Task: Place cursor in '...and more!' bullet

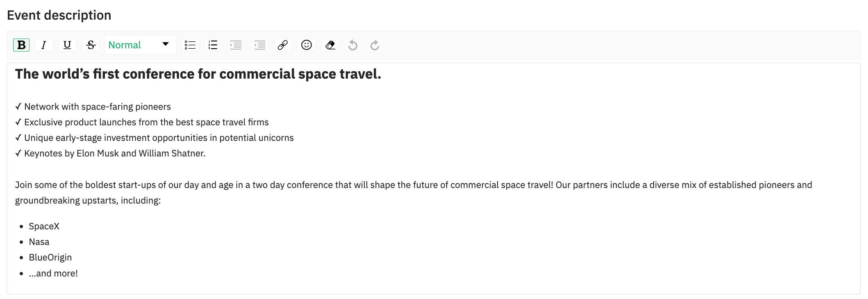Action: tap(53, 274)
